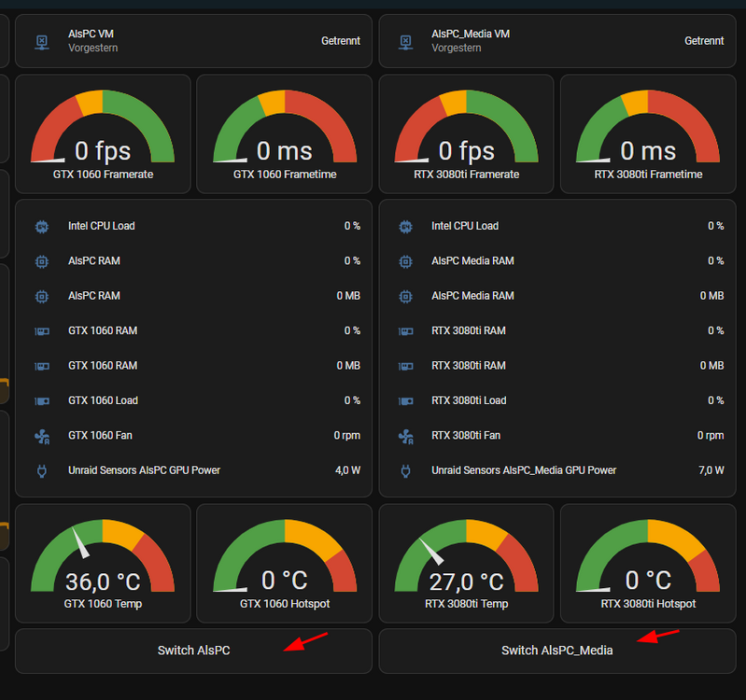Click the GTX 1060 Load graphics card icon
Screen dimensions: 746x700
pos(42,401)
